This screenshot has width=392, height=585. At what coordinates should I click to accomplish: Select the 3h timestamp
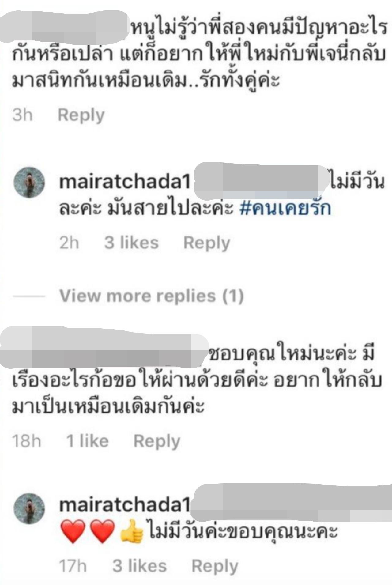click(x=22, y=115)
